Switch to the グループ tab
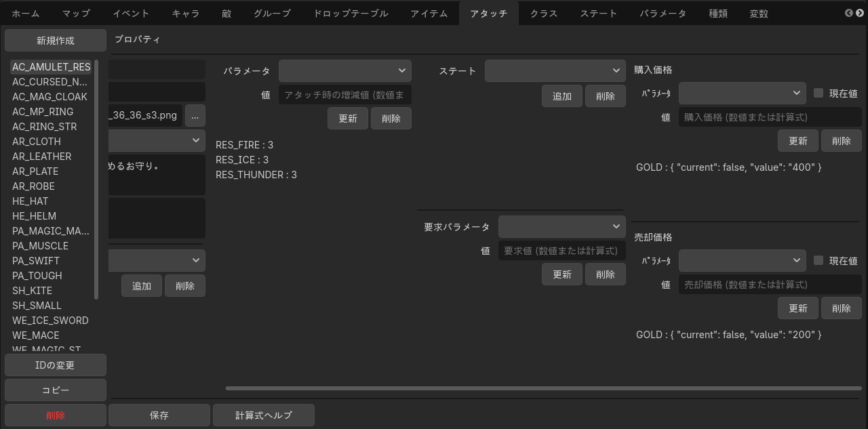The height and width of the screenshot is (429, 868). click(x=272, y=14)
